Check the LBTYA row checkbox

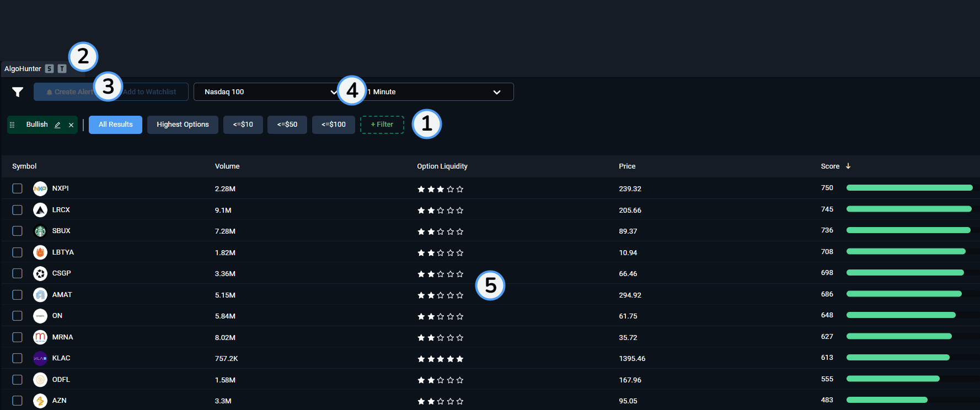pos(18,252)
